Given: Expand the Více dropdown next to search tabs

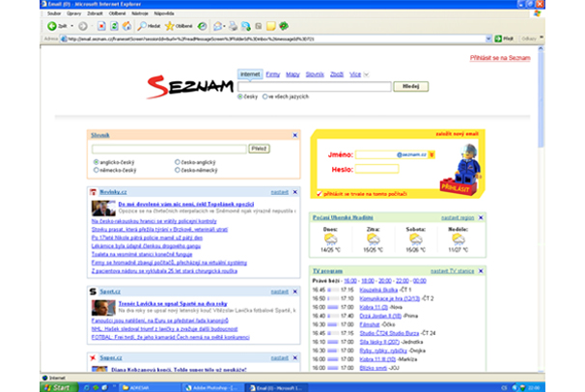Looking at the screenshot, I should click(x=364, y=73).
